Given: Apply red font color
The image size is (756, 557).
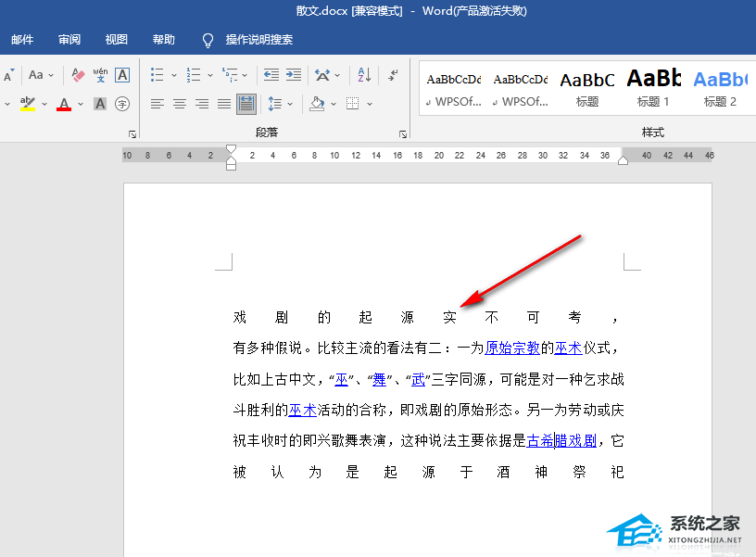Looking at the screenshot, I should [64, 104].
